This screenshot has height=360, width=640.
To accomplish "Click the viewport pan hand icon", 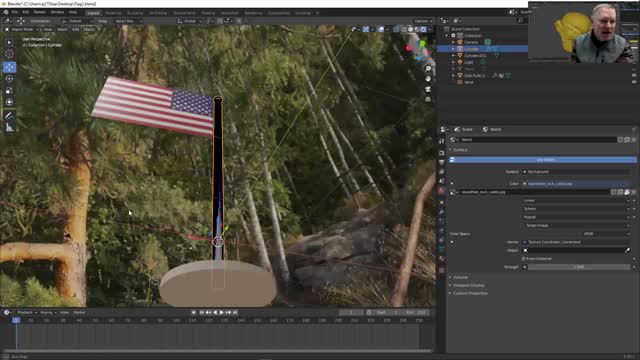I will pos(428,79).
